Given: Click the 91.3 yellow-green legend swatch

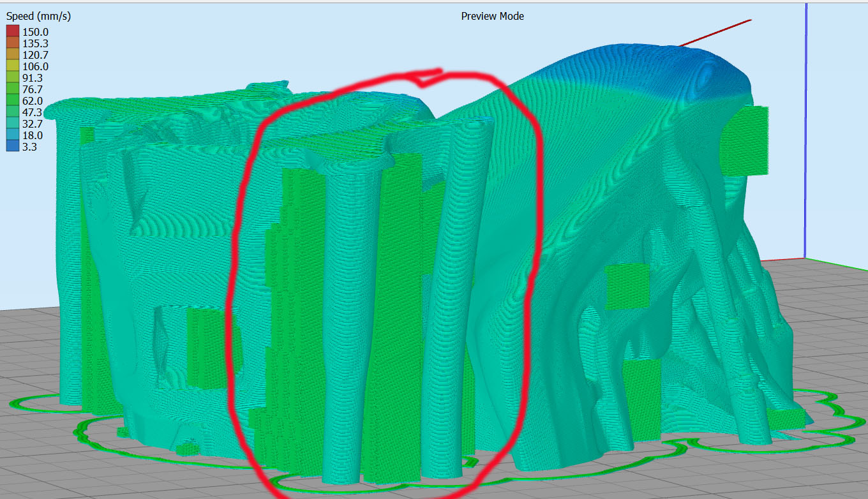Looking at the screenshot, I should [x=13, y=78].
